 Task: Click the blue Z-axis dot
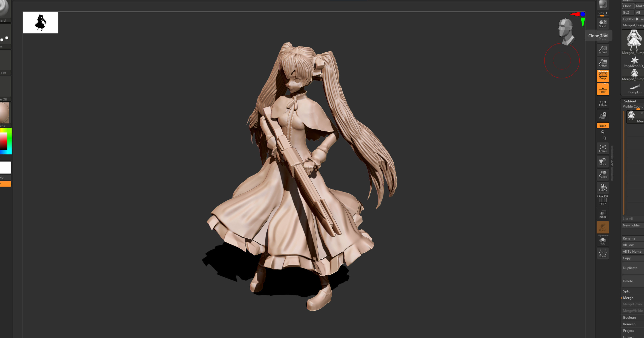click(x=583, y=14)
